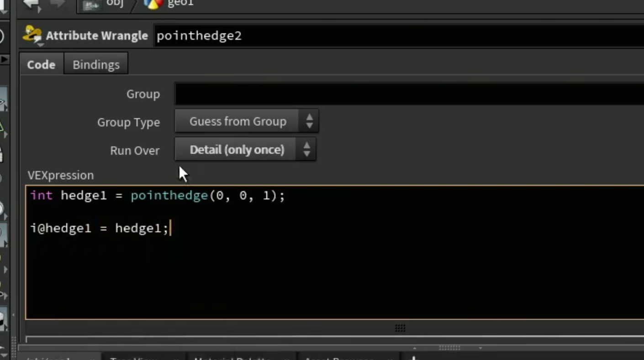This screenshot has width=644, height=360.
Task: Expand menu arrow under Attribute Wrangle icon
Action: click(40, 45)
